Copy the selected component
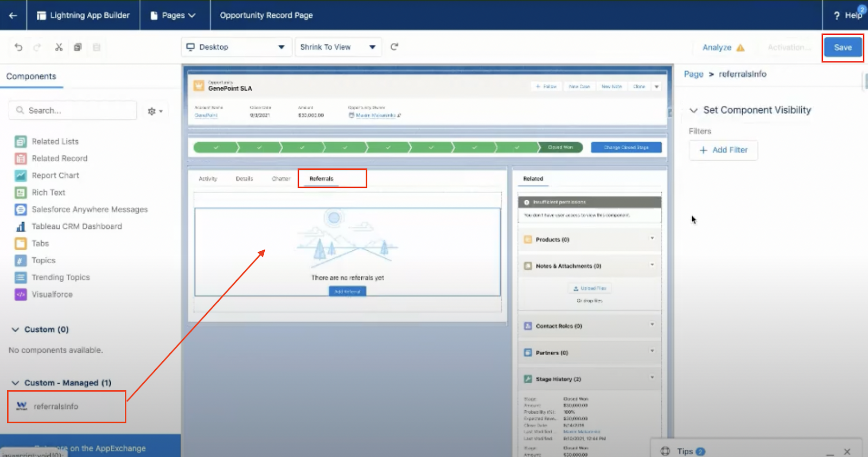Image resolution: width=868 pixels, height=457 pixels. coord(78,47)
